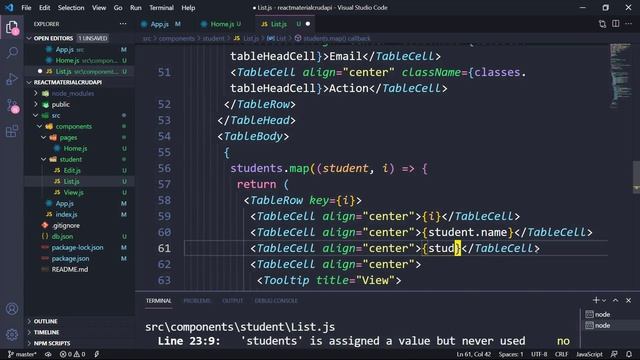
Task: Open the Selection menu
Action: (71, 8)
